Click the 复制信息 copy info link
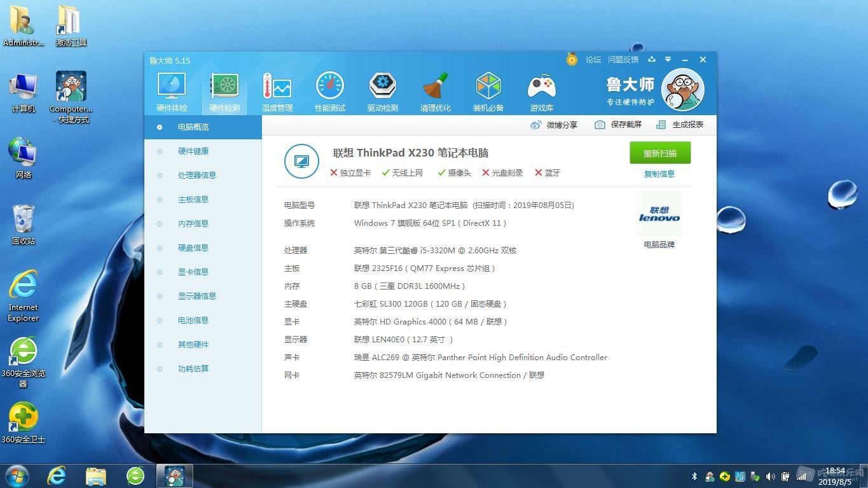This screenshot has height=488, width=868. click(x=659, y=174)
